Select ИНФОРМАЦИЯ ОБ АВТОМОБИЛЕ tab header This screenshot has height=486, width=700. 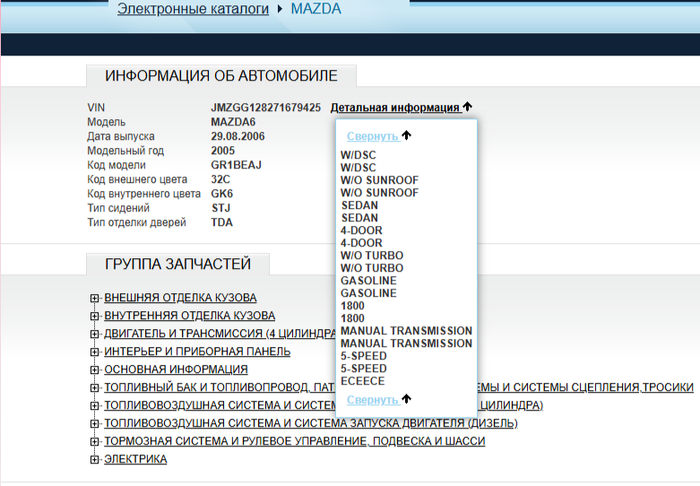(221, 76)
